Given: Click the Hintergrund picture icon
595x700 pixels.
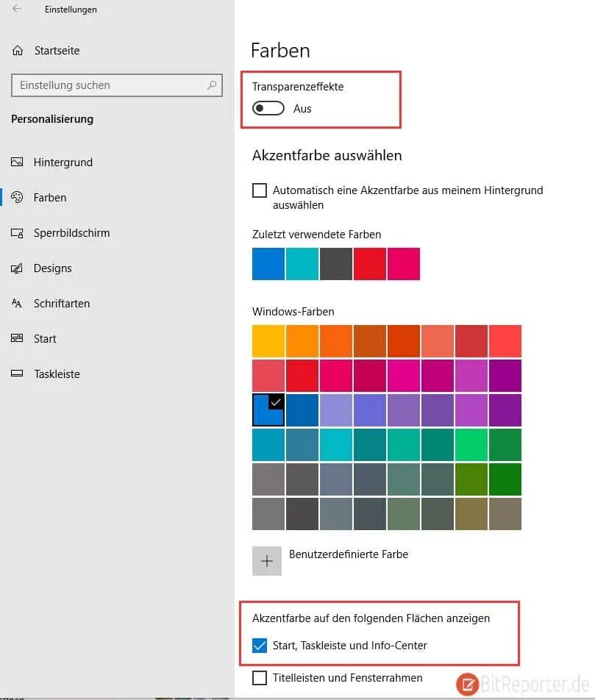Looking at the screenshot, I should pyautogui.click(x=18, y=162).
